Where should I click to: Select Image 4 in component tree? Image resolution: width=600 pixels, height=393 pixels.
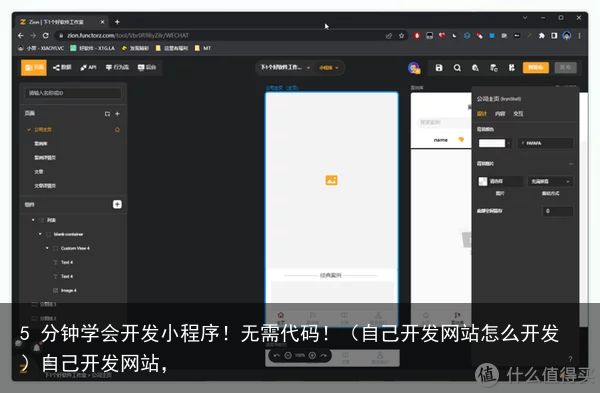(x=68, y=290)
